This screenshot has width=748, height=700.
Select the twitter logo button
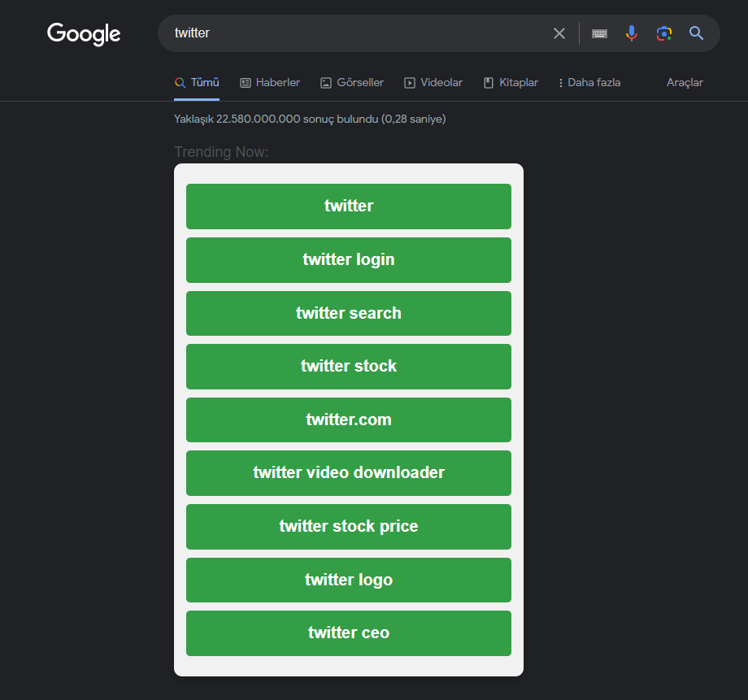349,580
